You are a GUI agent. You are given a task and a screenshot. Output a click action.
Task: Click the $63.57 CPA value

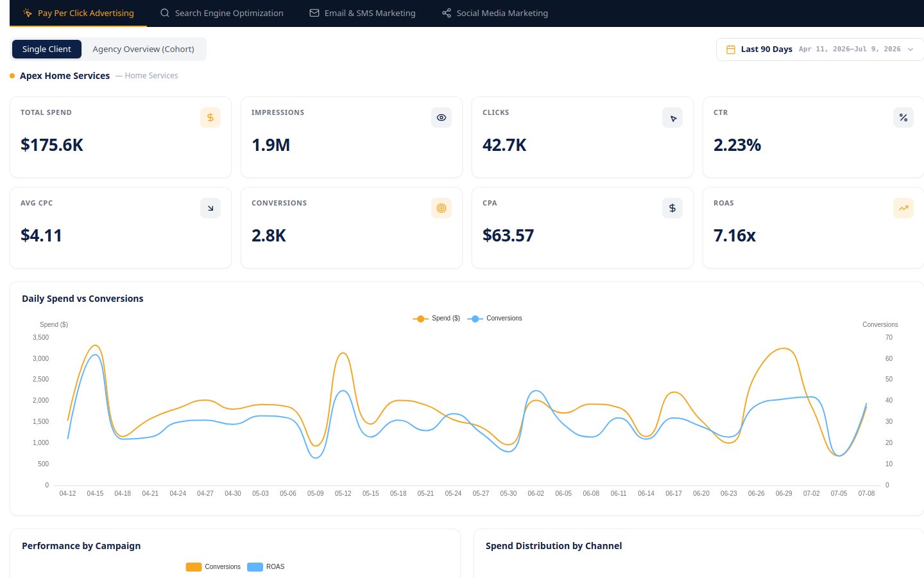(x=508, y=236)
